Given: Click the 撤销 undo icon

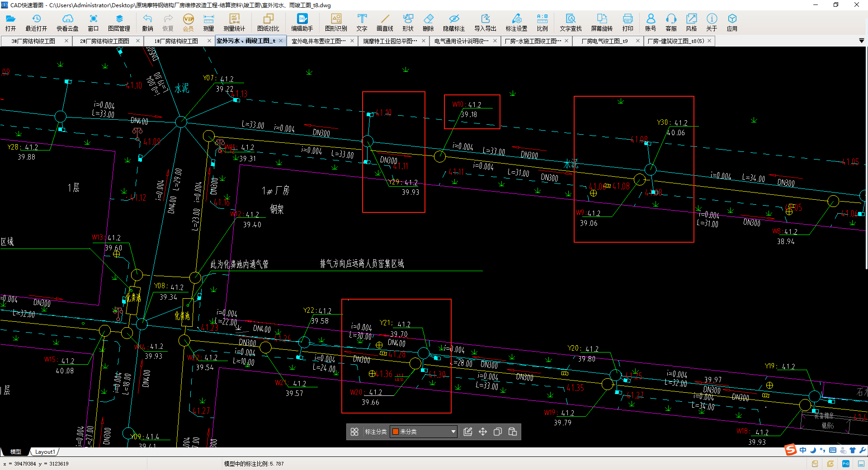Looking at the screenshot, I should point(147,22).
